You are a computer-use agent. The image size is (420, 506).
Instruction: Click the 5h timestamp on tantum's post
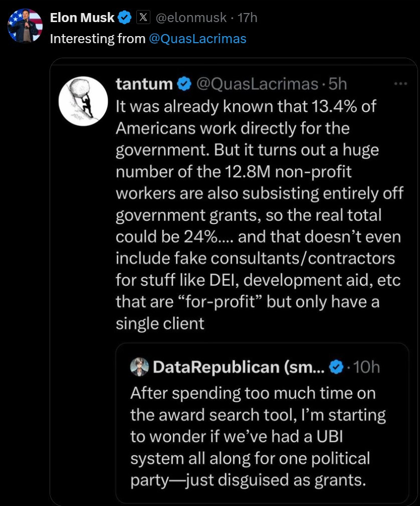(337, 84)
